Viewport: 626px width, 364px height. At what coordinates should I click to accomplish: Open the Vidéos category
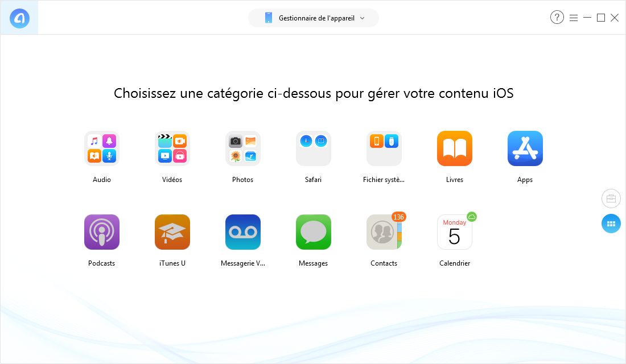click(172, 148)
